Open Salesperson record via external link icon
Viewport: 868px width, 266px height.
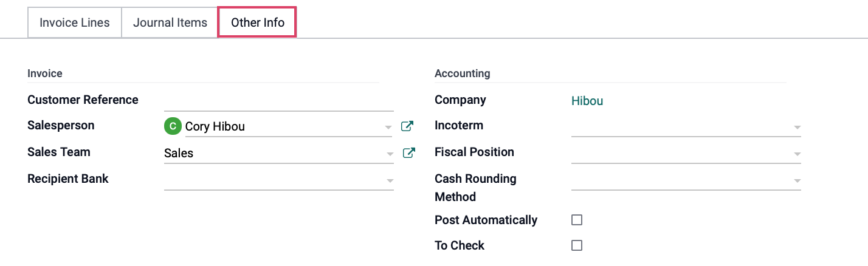[407, 126]
